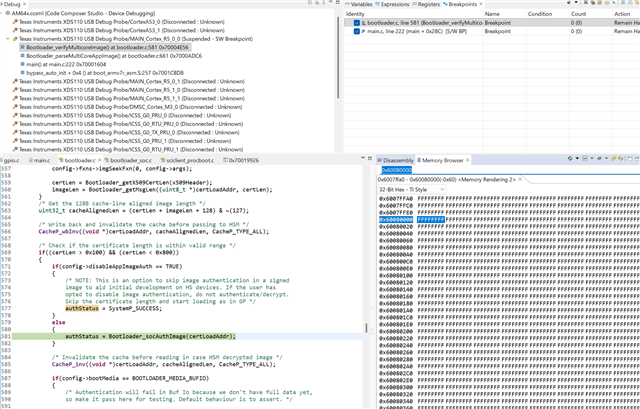Open the sciclient_procboot.c editor tab
The width and height of the screenshot is (640, 409).
tap(187, 160)
